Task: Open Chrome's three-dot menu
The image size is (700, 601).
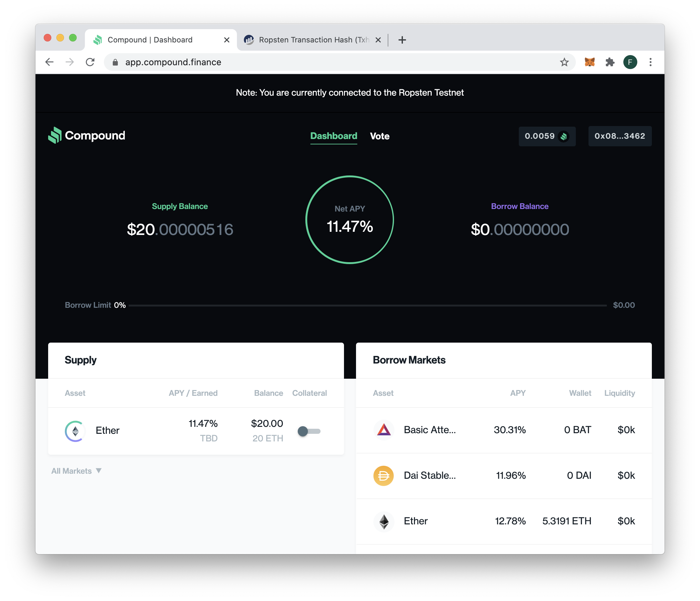Action: coord(650,62)
